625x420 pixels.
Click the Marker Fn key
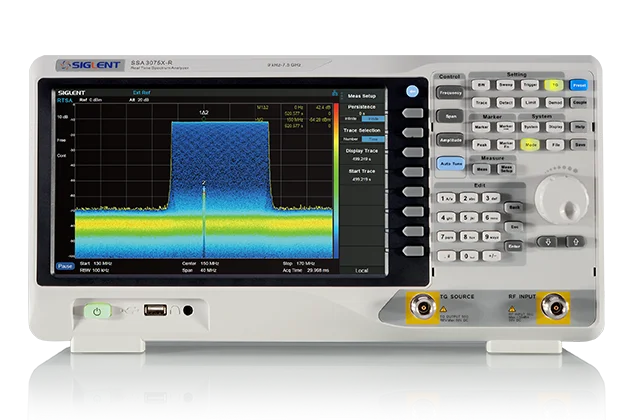click(506, 145)
